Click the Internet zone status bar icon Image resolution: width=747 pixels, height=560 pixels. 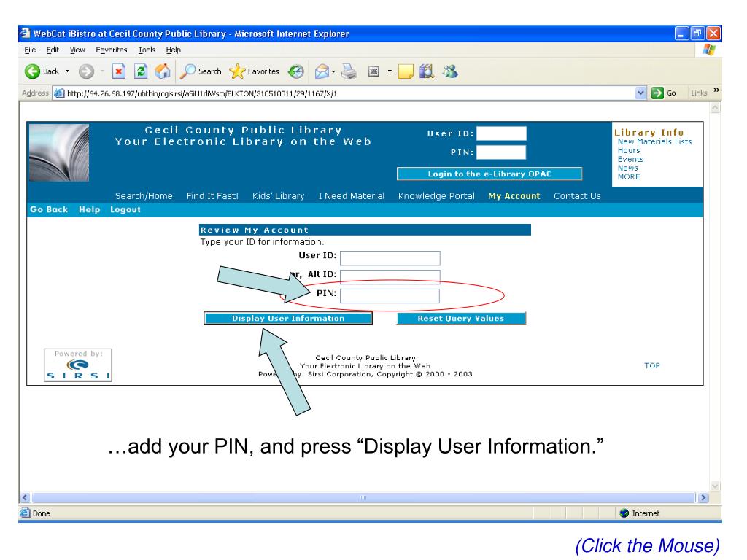pos(624,513)
